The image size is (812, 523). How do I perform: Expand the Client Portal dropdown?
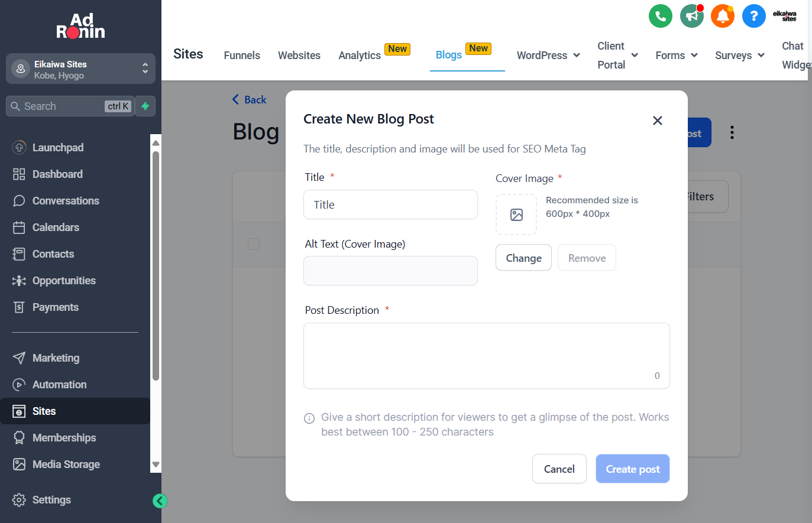617,56
